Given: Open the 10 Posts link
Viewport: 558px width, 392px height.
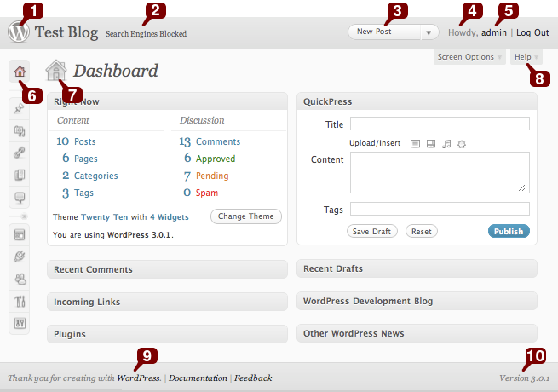Looking at the screenshot, I should coord(76,141).
